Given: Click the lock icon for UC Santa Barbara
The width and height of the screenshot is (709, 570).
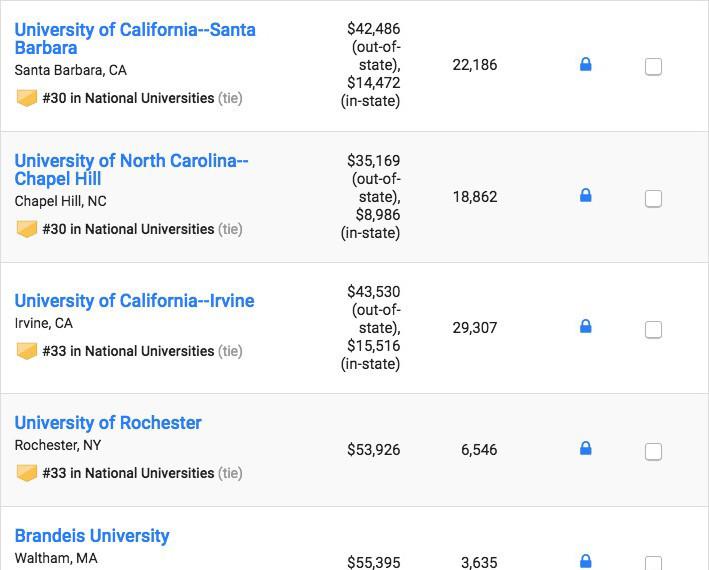Looking at the screenshot, I should pos(586,65).
